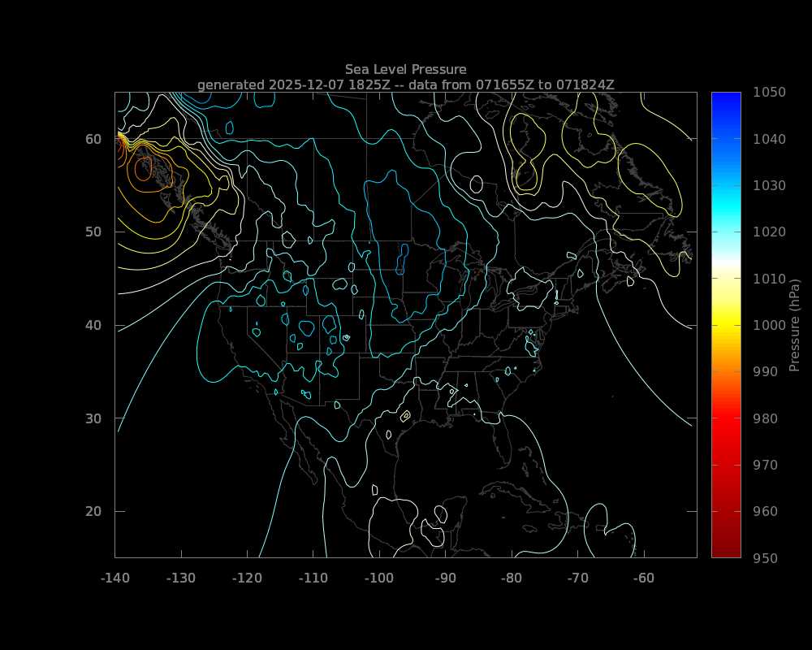Select the 950 tick label on colorbar

(766, 558)
